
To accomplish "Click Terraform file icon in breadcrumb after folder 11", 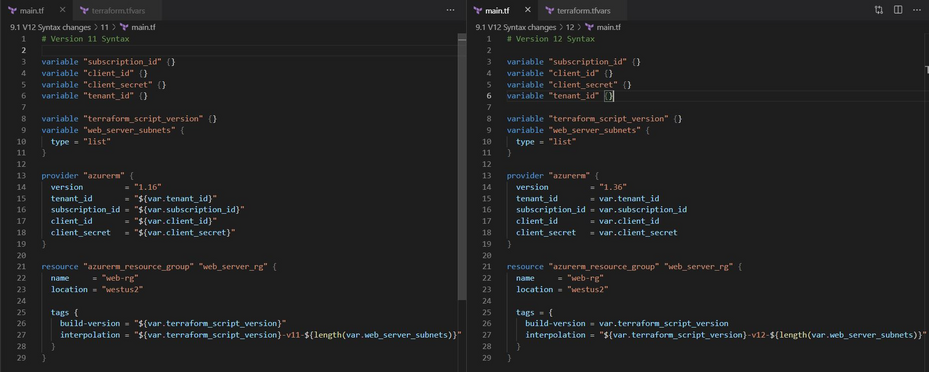I will pyautogui.click(x=124, y=27).
